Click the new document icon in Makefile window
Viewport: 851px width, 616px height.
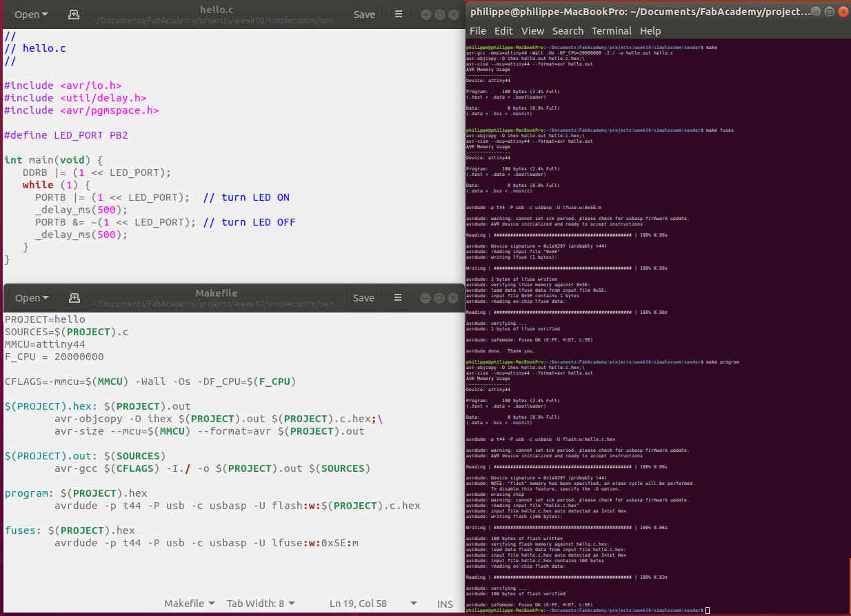point(74,298)
